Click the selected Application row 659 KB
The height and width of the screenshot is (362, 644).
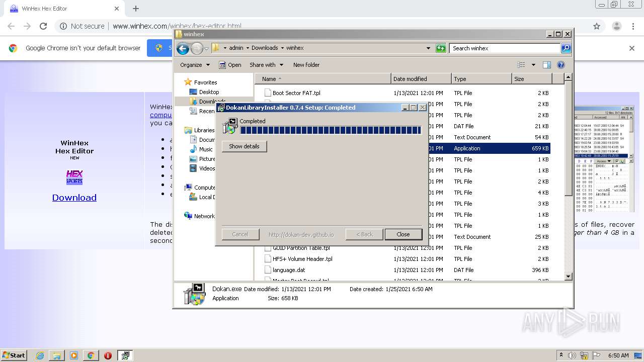[x=489, y=148]
